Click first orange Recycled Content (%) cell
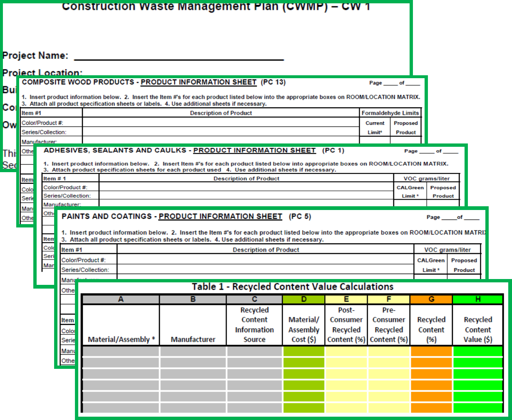Screen dimensions: 512x420 [x=431, y=352]
